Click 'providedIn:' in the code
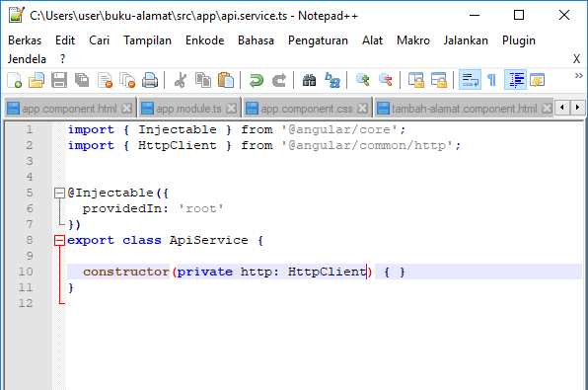Viewport: 588px width, 390px height. 125,208
